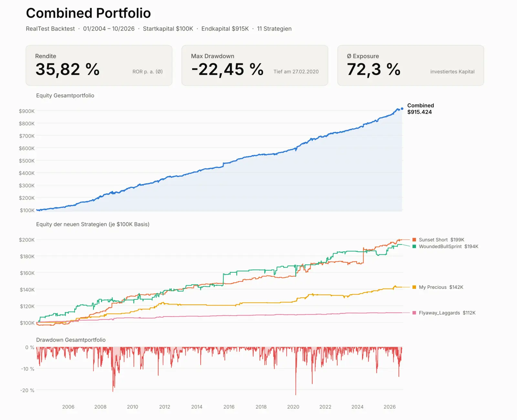The width and height of the screenshot is (517, 420).
Task: Click the 'ROR p. a. (Ø)' caption
Action: click(x=148, y=72)
